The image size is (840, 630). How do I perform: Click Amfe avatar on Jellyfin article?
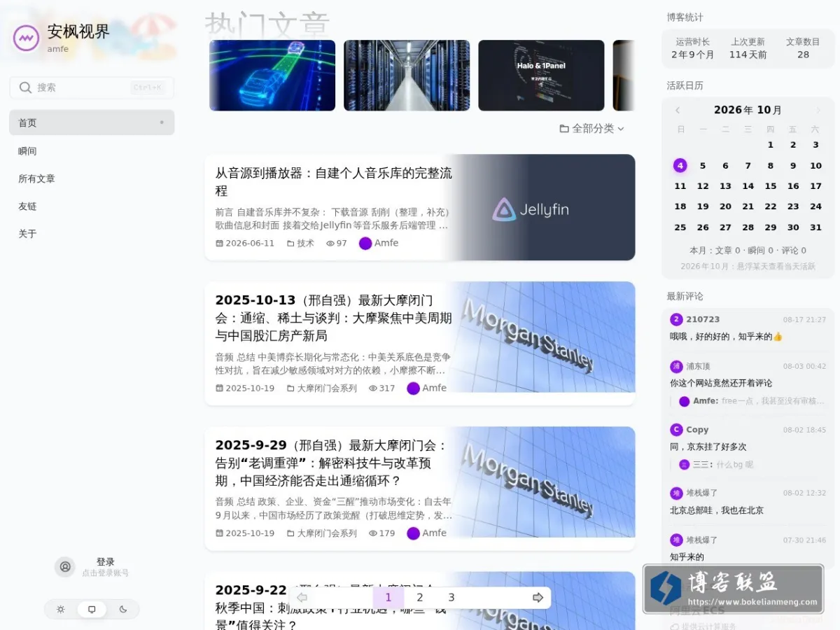[x=365, y=243]
